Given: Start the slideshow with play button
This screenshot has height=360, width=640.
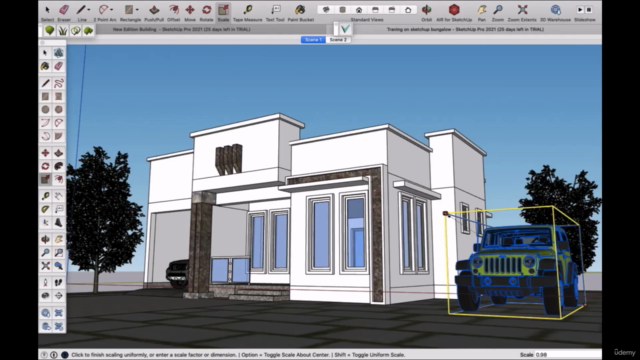Looking at the screenshot, I should (x=580, y=10).
